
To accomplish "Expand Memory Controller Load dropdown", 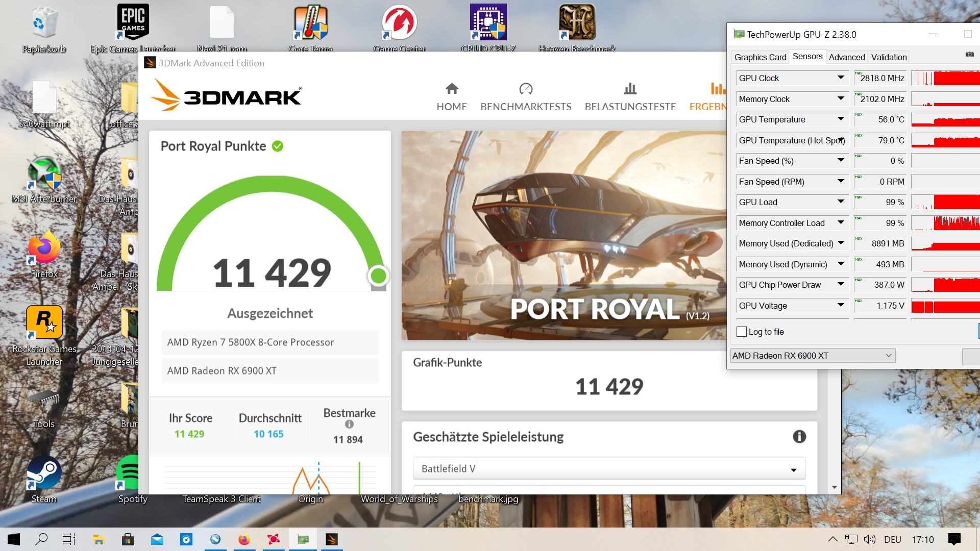I will click(x=841, y=222).
